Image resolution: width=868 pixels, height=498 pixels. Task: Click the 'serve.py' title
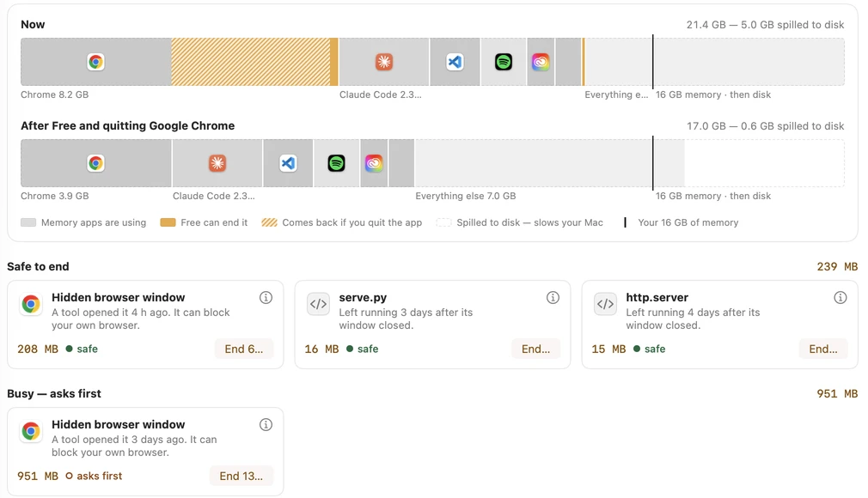coord(363,298)
